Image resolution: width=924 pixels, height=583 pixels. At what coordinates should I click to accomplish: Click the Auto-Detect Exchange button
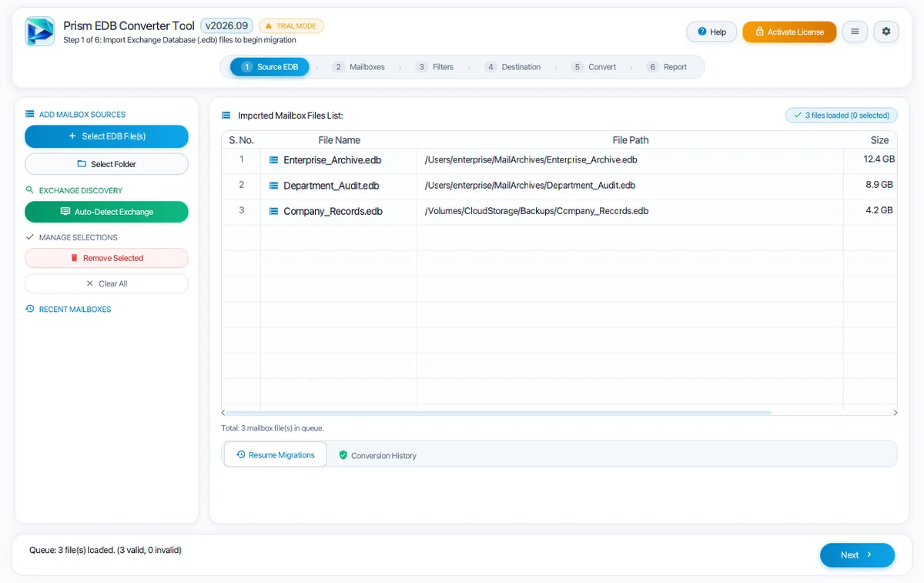tap(106, 212)
